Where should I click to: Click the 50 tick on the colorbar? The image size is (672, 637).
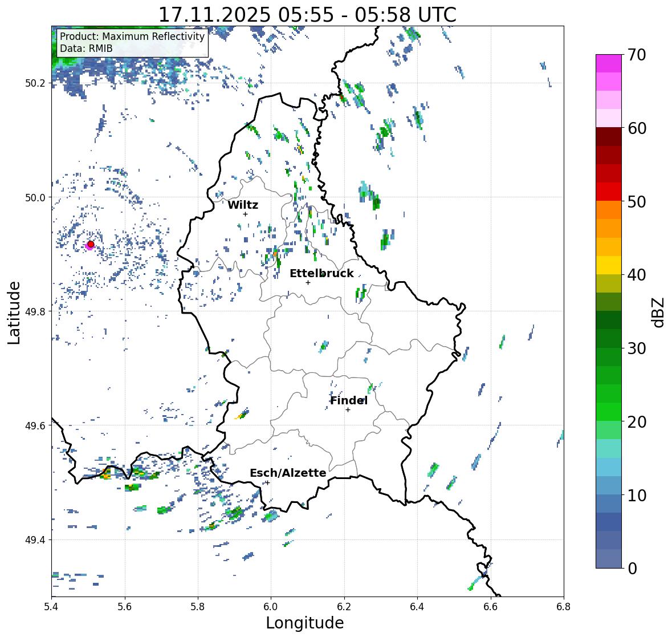[637, 201]
